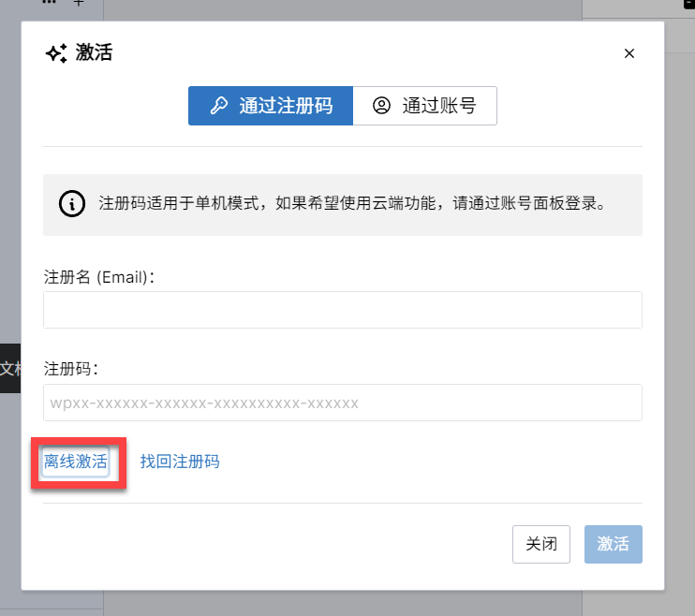695x616 pixels.
Task: Click the 注册码 field label
Action: pyautogui.click(x=71, y=369)
